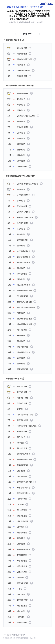Open the home icon beside 김포우리병원

coord(30,386)
